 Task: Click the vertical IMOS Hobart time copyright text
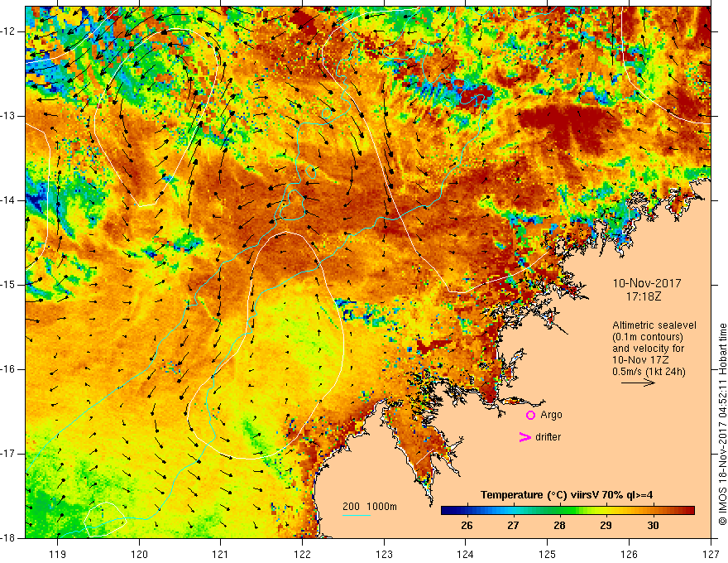[x=722, y=424]
